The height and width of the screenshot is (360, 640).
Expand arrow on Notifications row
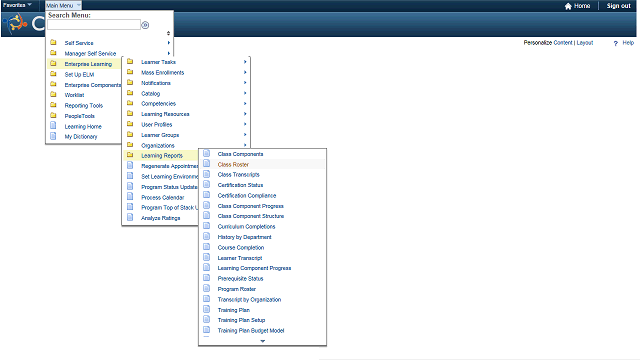[245, 82]
